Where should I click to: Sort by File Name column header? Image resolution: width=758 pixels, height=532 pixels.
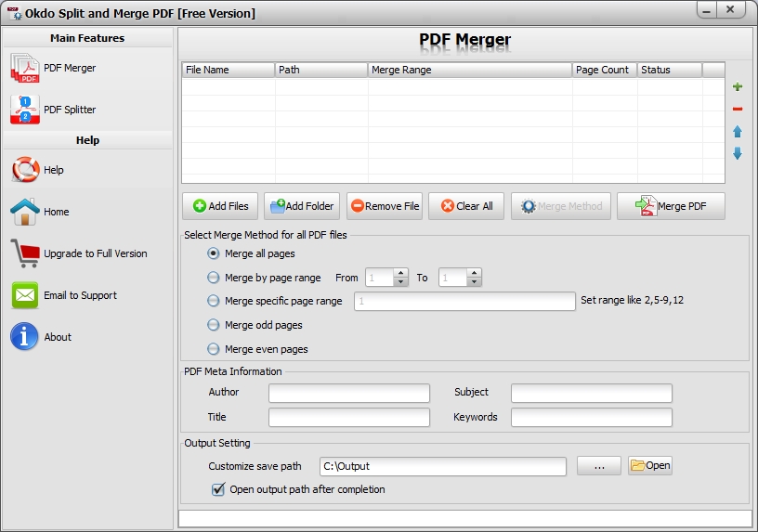229,70
